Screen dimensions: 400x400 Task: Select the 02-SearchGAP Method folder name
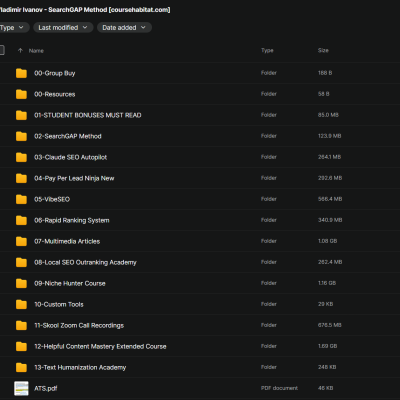pyautogui.click(x=68, y=136)
